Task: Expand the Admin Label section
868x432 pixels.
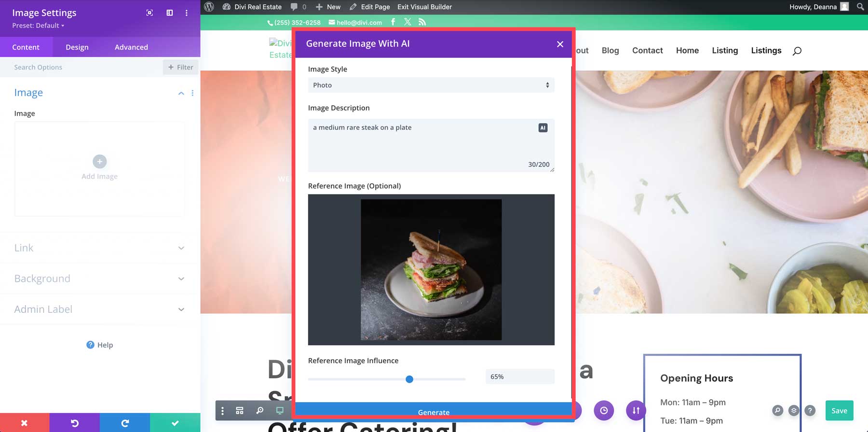Action: (100, 309)
